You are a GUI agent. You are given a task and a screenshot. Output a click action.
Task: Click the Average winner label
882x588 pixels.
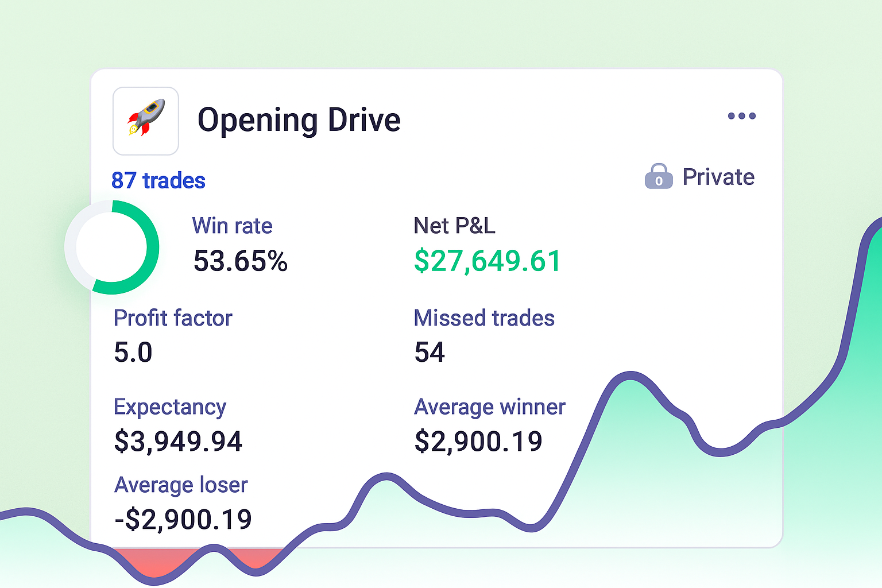(490, 407)
